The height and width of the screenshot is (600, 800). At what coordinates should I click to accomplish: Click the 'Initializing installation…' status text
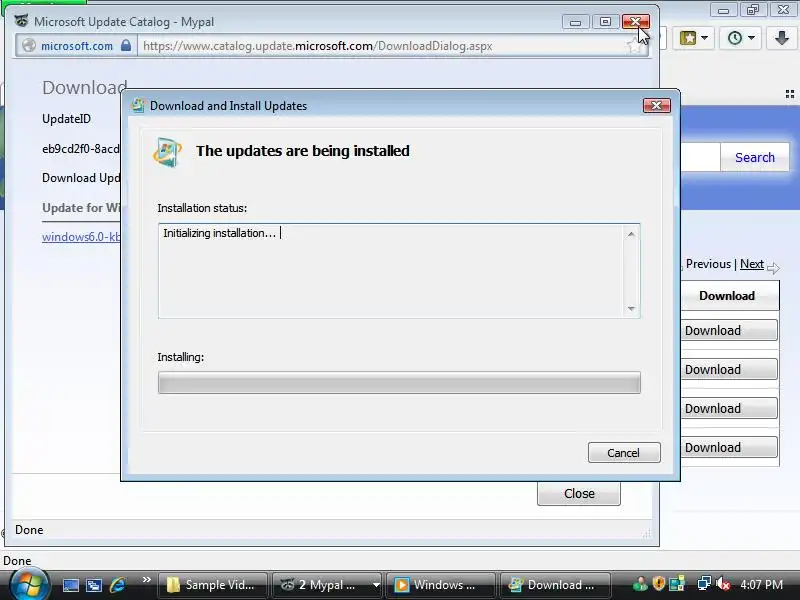pyautogui.click(x=219, y=233)
